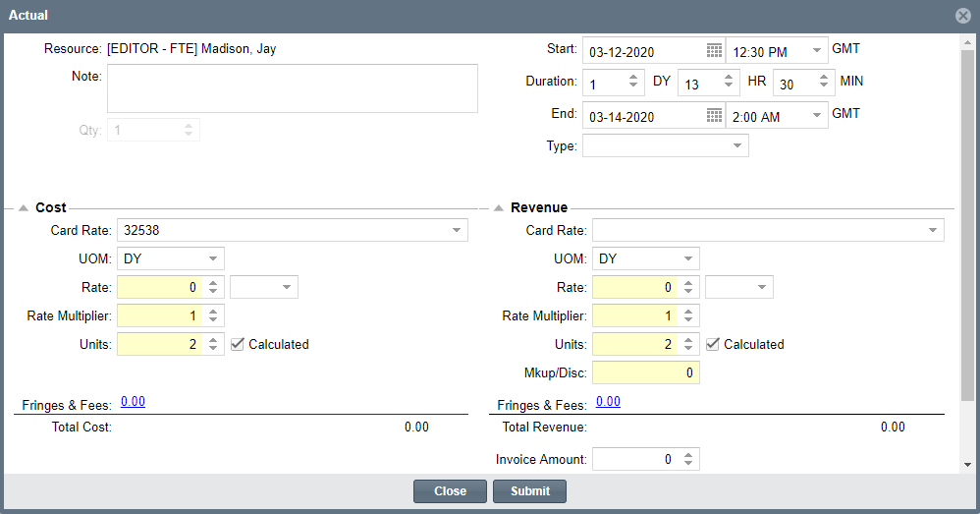The height and width of the screenshot is (514, 980).
Task: Uncheck Calculated under Revenue Units
Action: (x=712, y=344)
